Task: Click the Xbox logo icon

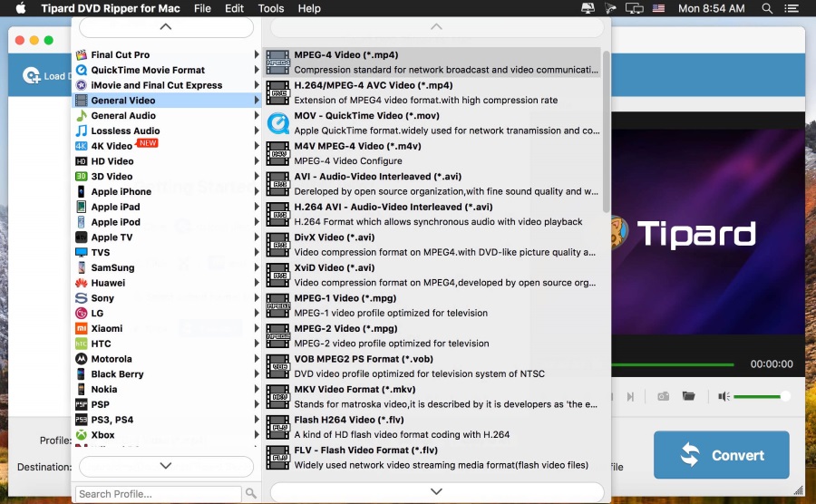Action: click(82, 435)
